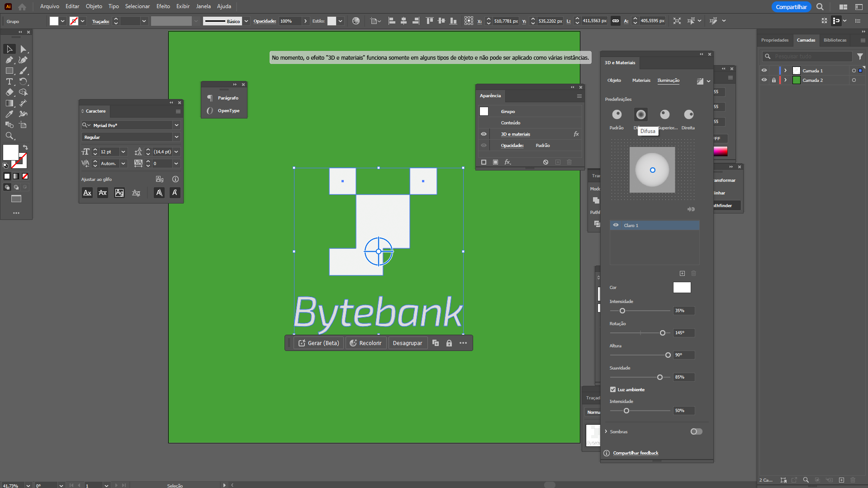
Task: Open more options in context task bar
Action: 463,343
